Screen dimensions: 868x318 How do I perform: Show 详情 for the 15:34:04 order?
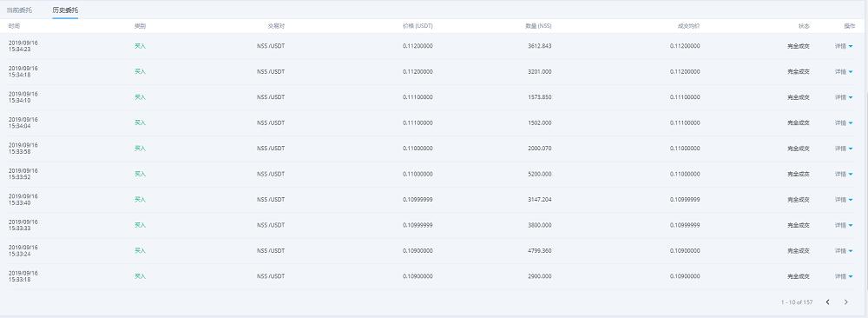(844, 123)
